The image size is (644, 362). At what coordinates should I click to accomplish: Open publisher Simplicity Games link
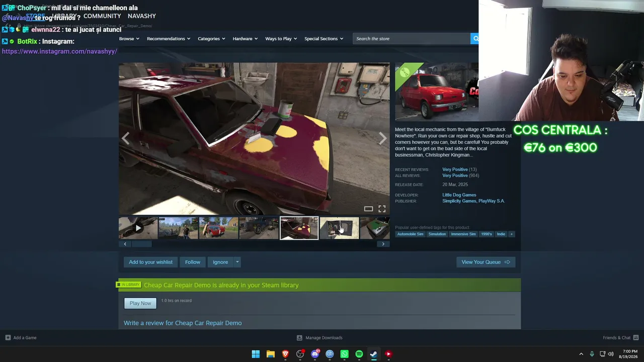pyautogui.click(x=459, y=201)
